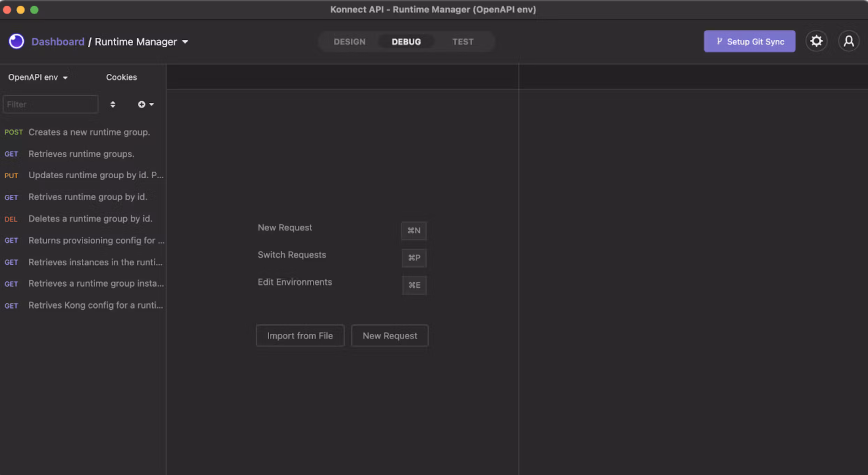Image resolution: width=868 pixels, height=475 pixels.
Task: Open the user account icon
Action: 848,41
